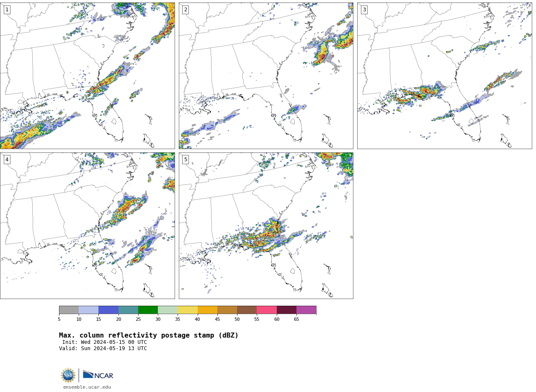
Task: Select the teal 20-25 dBZ swatch
Action: pos(128,310)
